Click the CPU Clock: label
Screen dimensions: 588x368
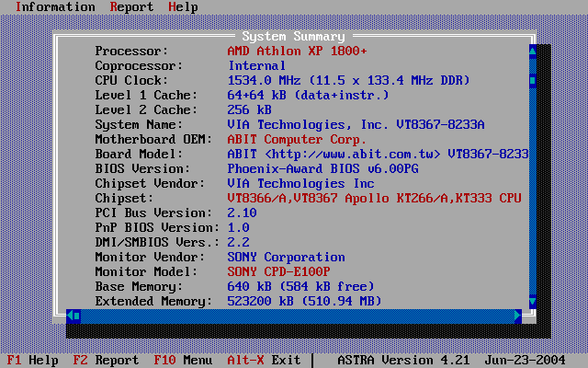tap(131, 80)
